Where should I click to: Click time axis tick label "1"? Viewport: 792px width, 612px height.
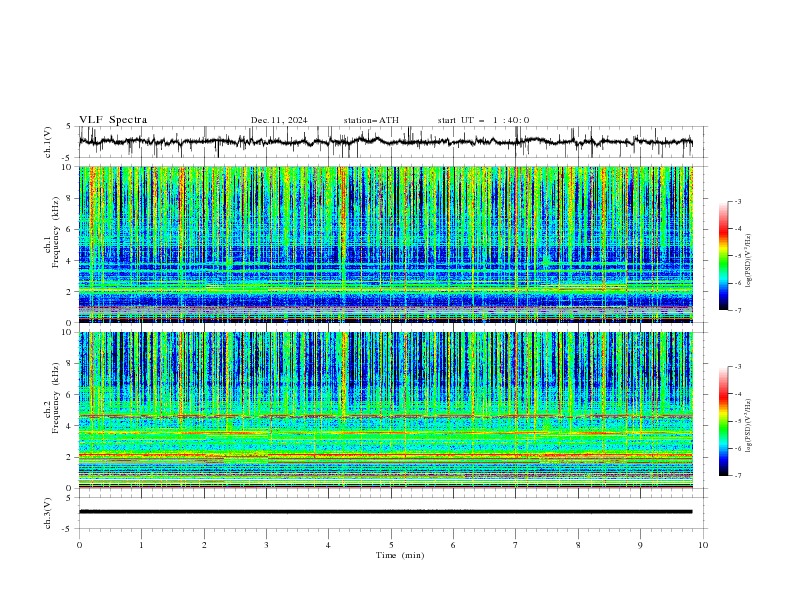141,545
